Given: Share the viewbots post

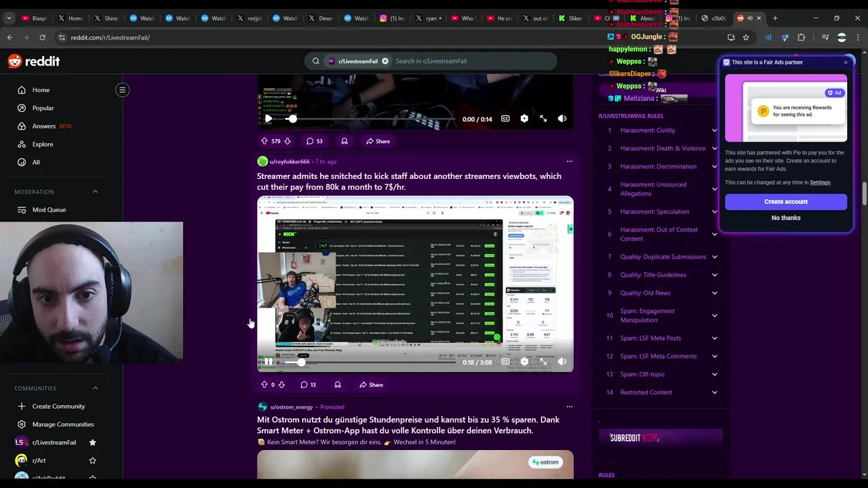Looking at the screenshot, I should coord(371,384).
